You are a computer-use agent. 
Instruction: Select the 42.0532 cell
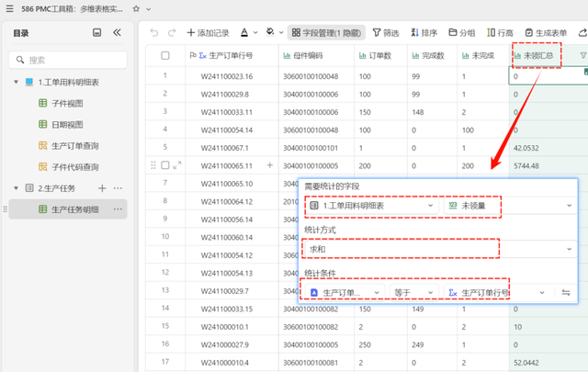point(548,148)
